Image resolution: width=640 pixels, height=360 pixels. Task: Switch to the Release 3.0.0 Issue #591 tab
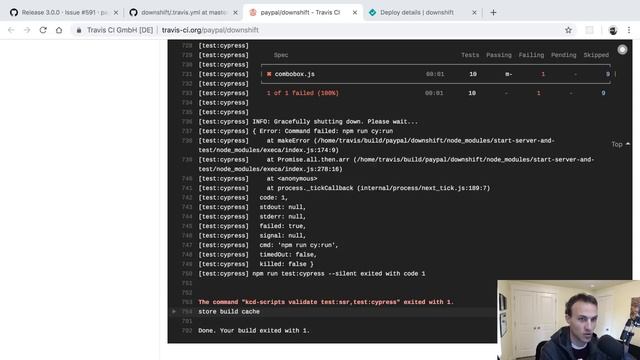[63, 13]
